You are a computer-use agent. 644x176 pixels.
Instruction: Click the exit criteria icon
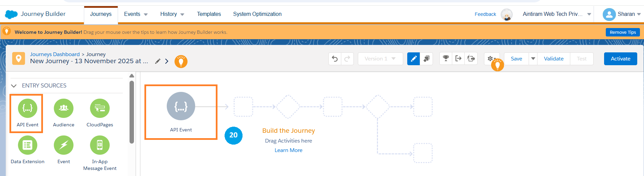458,58
